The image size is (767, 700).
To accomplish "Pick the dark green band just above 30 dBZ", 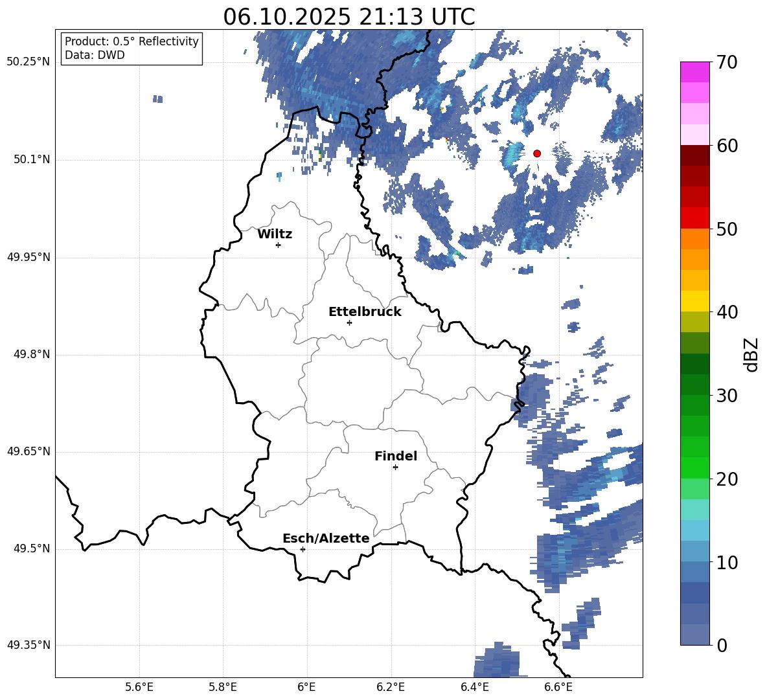I will [x=694, y=385].
